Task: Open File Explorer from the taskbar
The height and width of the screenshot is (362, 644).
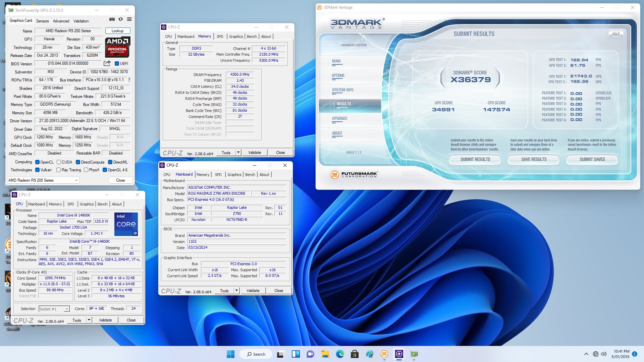Action: click(x=325, y=354)
